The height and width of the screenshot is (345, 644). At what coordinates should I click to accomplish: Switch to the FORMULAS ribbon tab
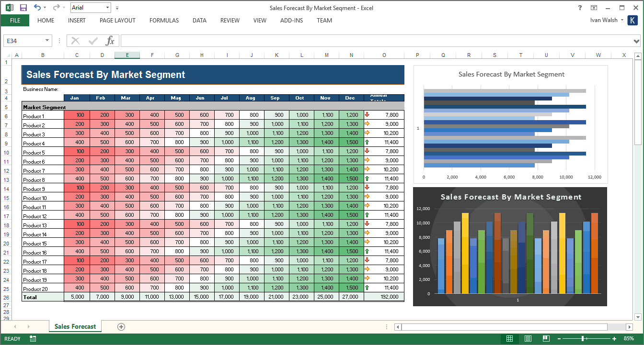pos(164,20)
